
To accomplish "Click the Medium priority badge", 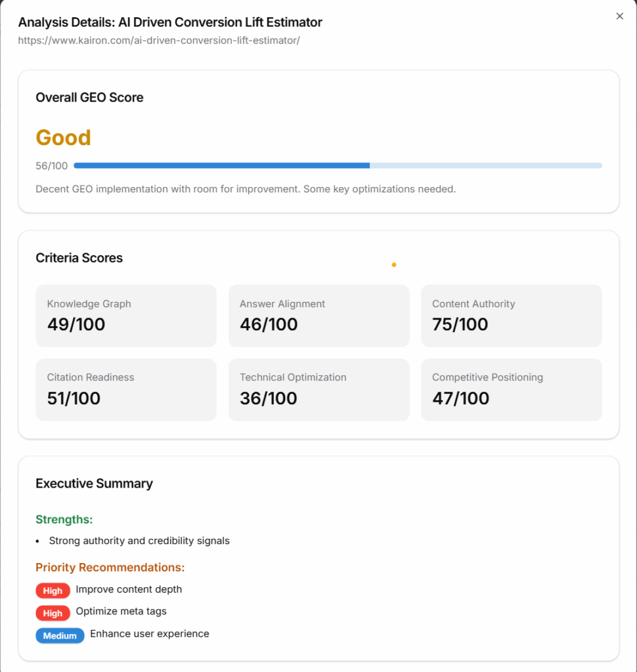I will pyautogui.click(x=60, y=635).
